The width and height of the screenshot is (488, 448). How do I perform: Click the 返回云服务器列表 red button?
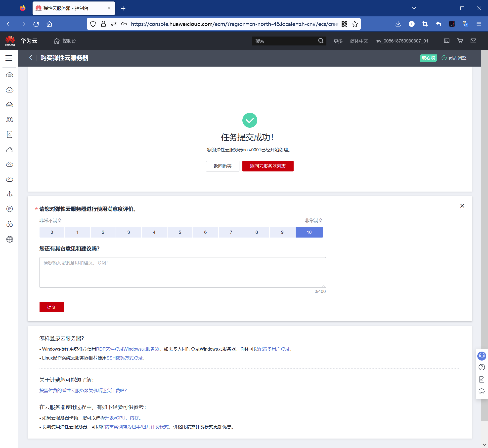[268, 166]
